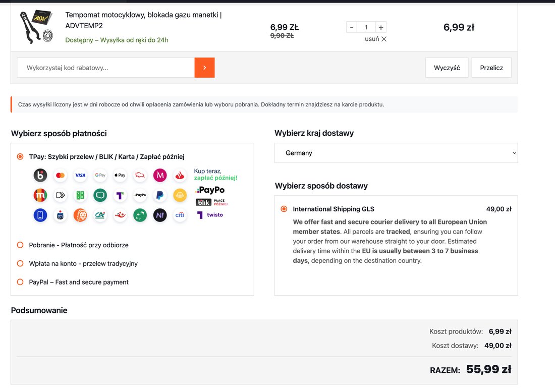The width and height of the screenshot is (555, 392).
Task: Click the Twisto payment logo
Action: pyautogui.click(x=210, y=215)
